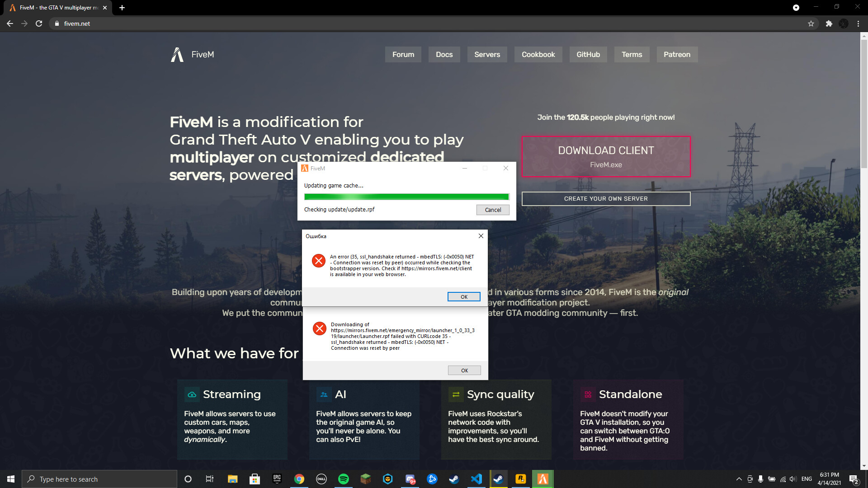Open Visual Studio Code from the taskbar
The height and width of the screenshot is (488, 868).
[476, 479]
